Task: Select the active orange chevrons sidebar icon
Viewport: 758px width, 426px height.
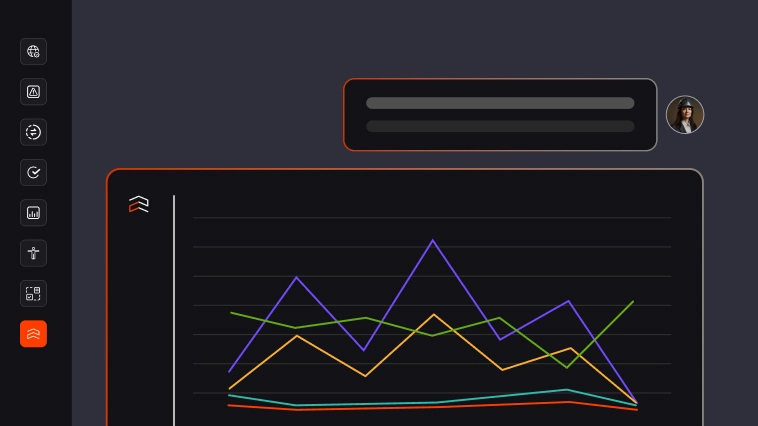Action: (x=33, y=334)
